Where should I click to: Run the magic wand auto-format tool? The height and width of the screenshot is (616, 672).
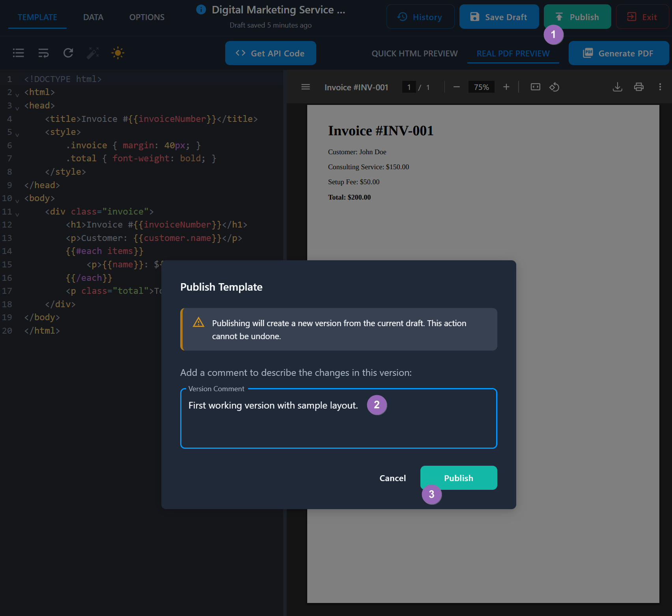click(x=92, y=53)
